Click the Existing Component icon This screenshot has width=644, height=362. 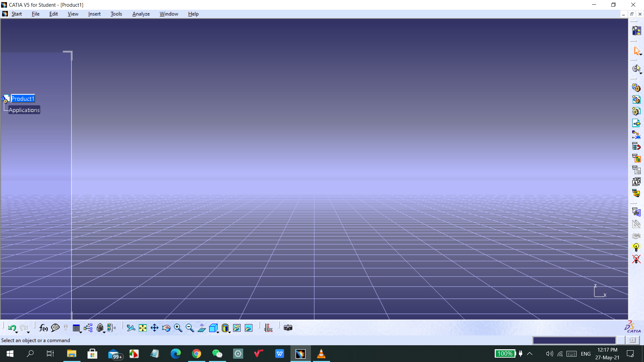(636, 123)
